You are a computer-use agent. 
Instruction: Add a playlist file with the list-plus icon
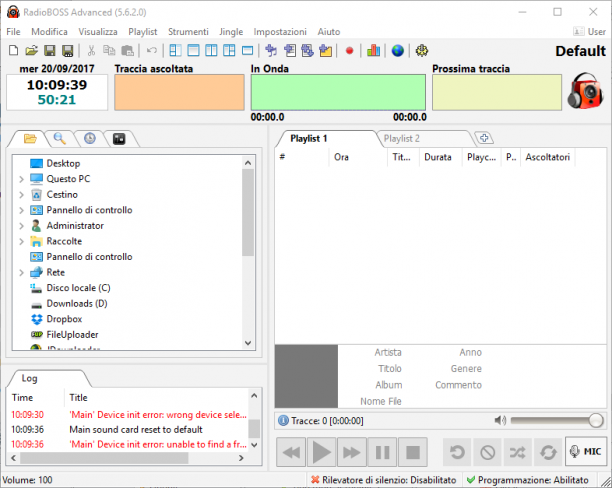[x=290, y=51]
